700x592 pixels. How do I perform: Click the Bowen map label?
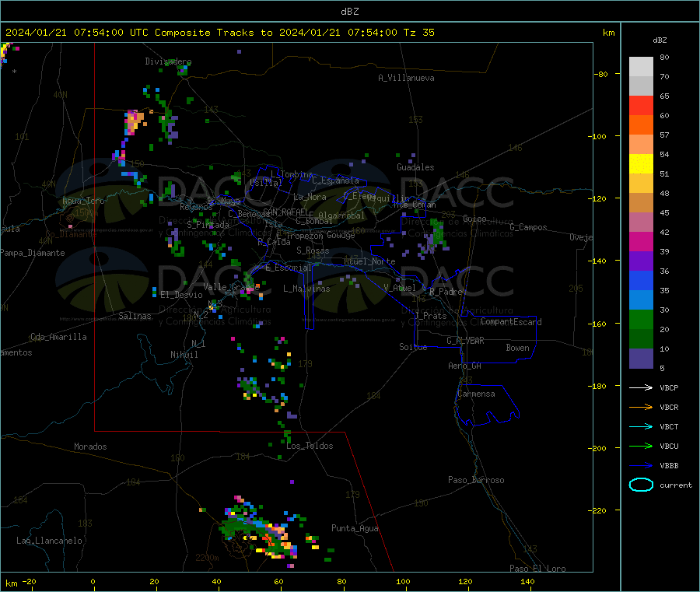[x=518, y=348]
